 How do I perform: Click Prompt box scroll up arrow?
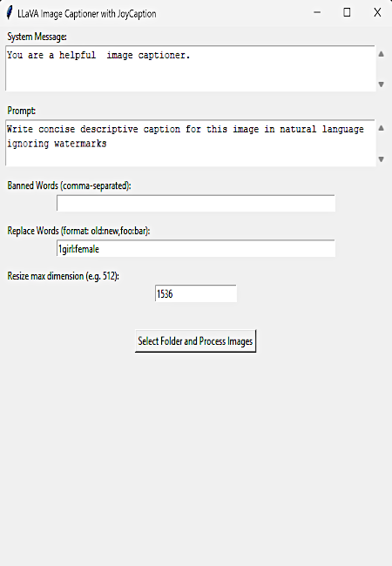tap(381, 128)
